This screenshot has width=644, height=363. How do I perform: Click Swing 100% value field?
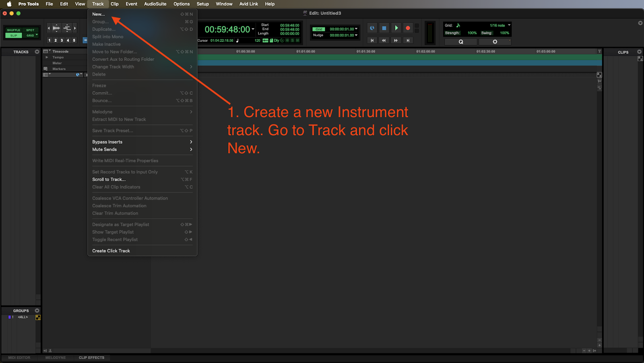(x=504, y=33)
